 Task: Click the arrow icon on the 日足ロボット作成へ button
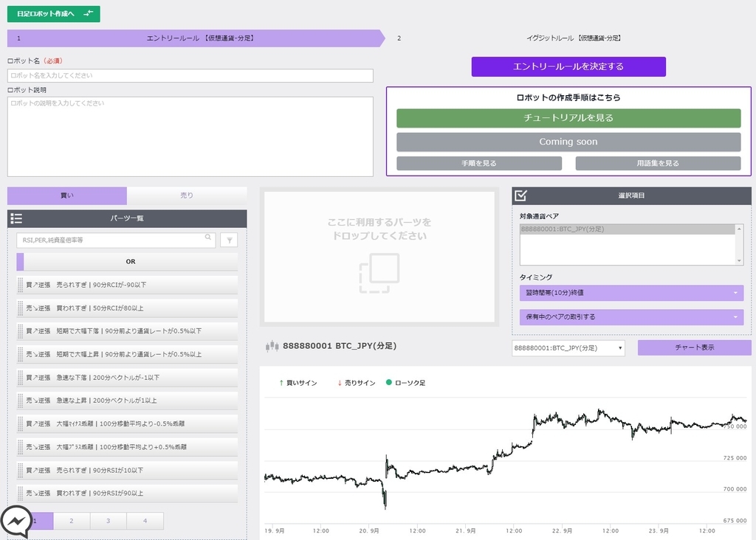[89, 13]
